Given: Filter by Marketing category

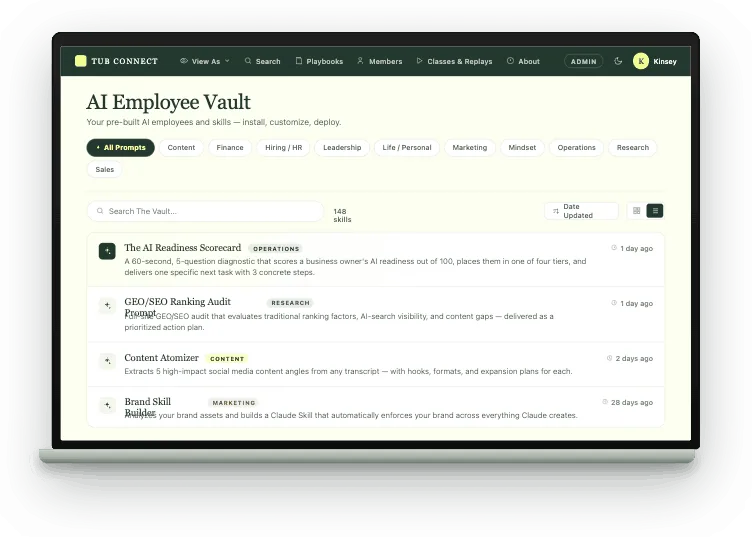Looking at the screenshot, I should pyautogui.click(x=470, y=148).
